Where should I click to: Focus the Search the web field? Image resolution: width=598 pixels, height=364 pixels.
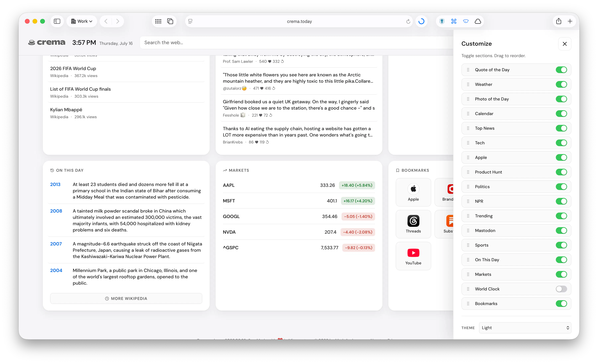[x=296, y=43]
